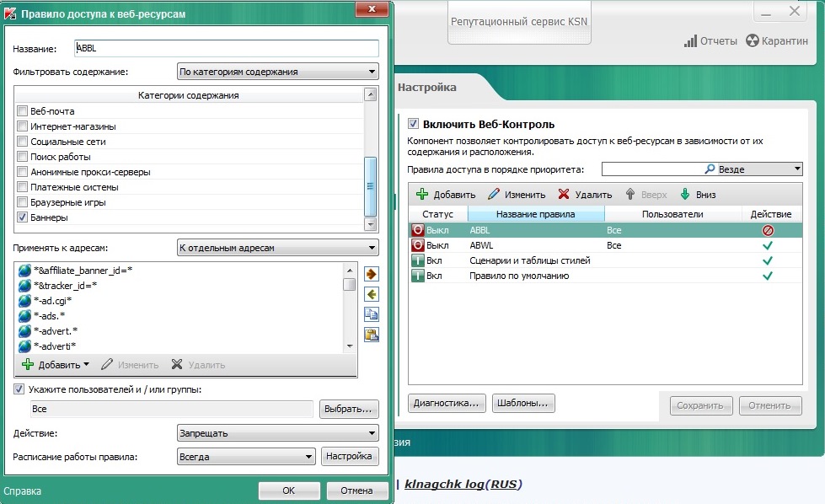Click the Название text field

coord(227,48)
